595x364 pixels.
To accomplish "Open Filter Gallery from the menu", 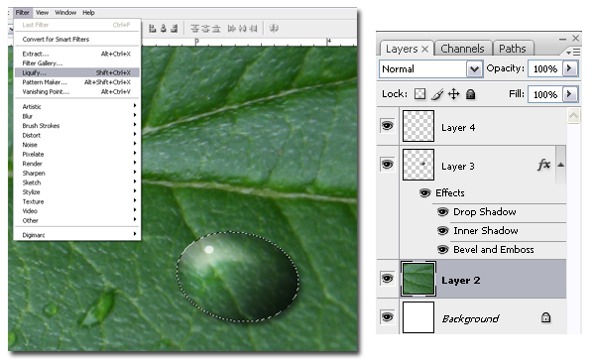I will 77,63.
